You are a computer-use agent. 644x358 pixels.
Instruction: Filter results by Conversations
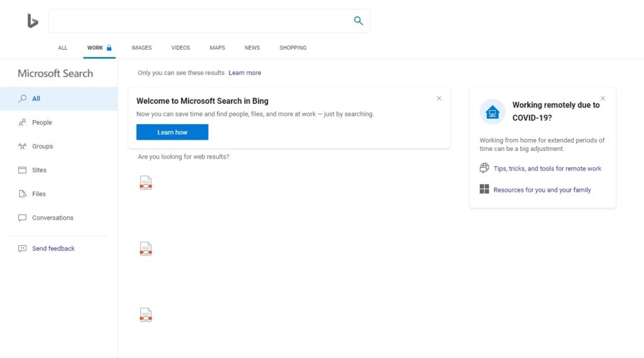point(58,218)
